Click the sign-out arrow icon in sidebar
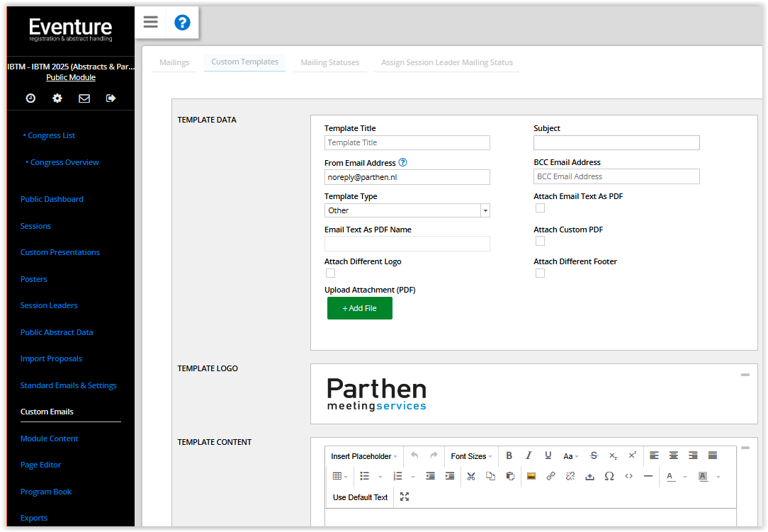The image size is (768, 532). 111,98
